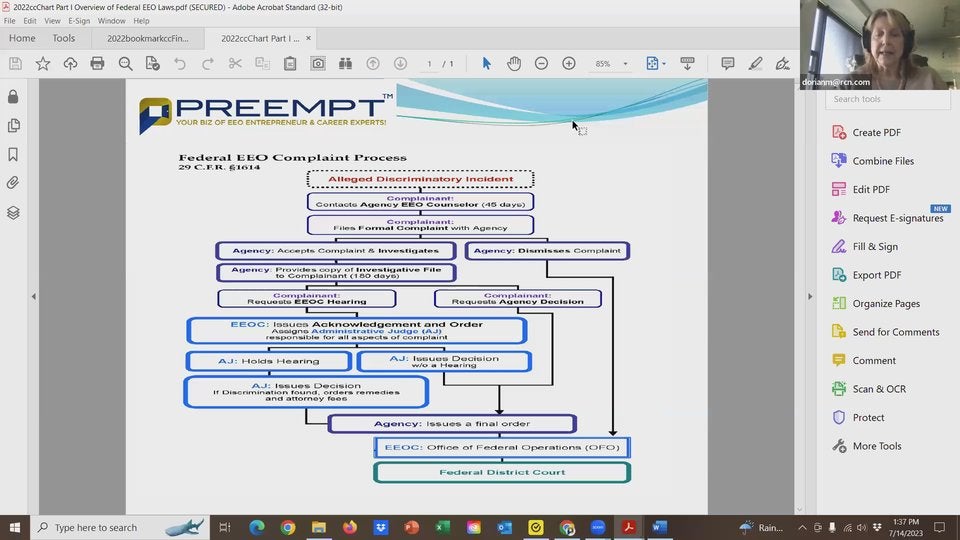Viewport: 960px width, 540px height.
Task: Open the E-Sign menu
Action: point(79,21)
